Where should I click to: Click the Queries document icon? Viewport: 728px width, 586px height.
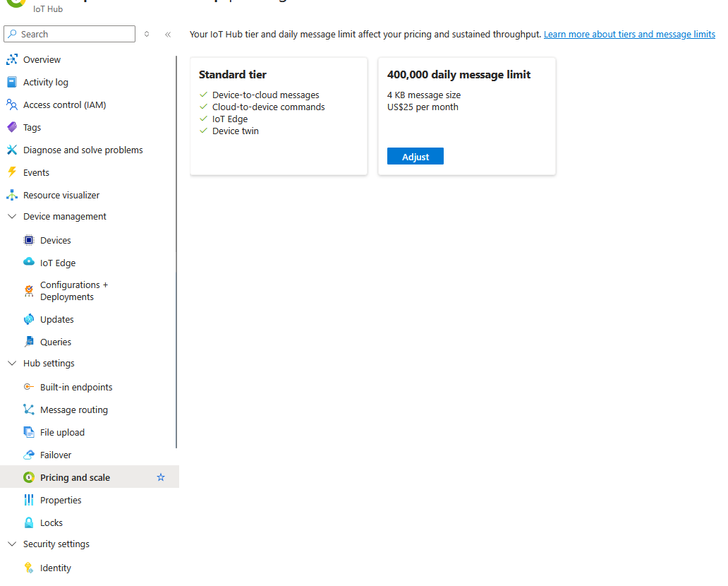click(29, 342)
